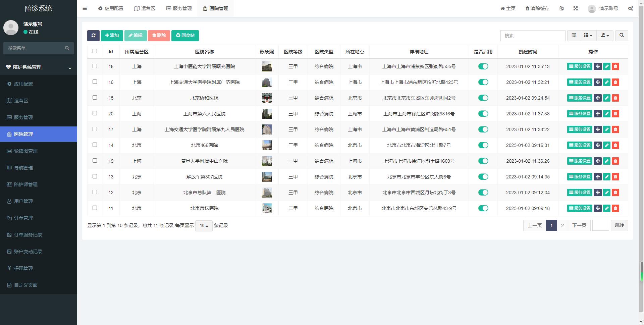Image resolution: width=644 pixels, height=325 pixels.
Task: Open thumbnail image of 北京协和医院
Action: [x=267, y=98]
